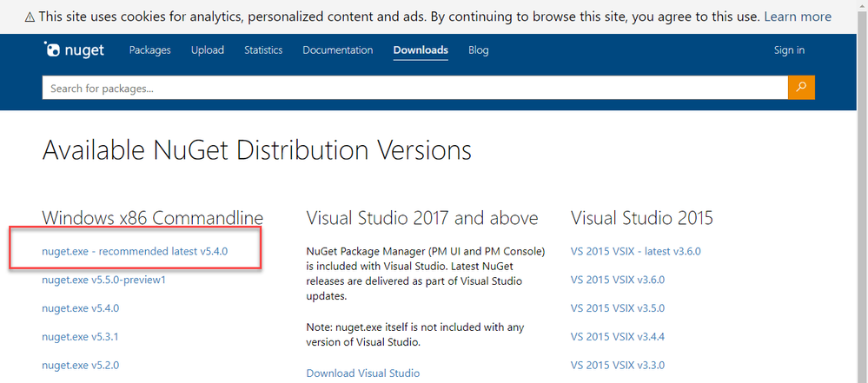This screenshot has width=868, height=383.
Task: Click the plain nuget.exe v5.4.0 link
Action: [x=80, y=308]
